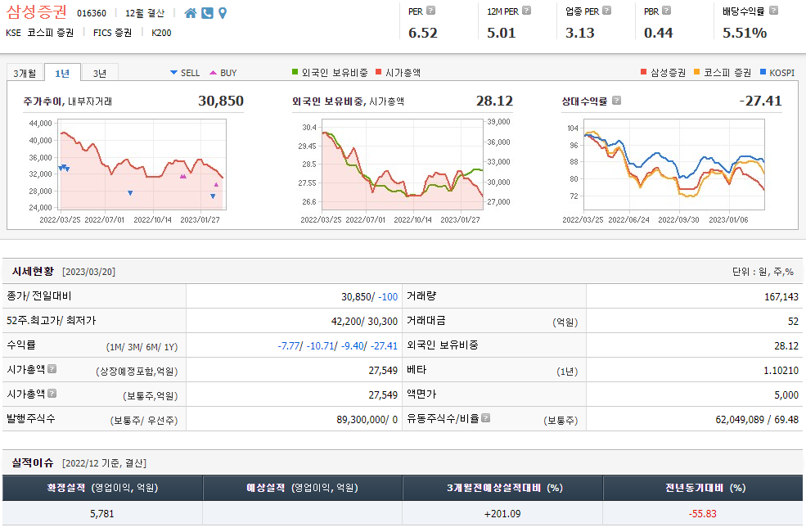Click orange 코스피 증권 legend swatch
806x532 pixels.
697,72
